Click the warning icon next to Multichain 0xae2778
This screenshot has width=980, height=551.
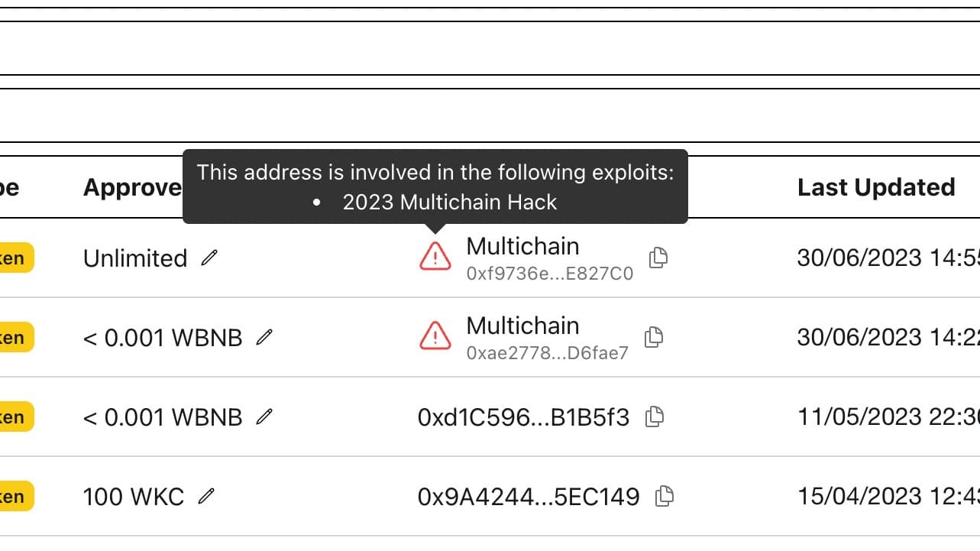[434, 337]
